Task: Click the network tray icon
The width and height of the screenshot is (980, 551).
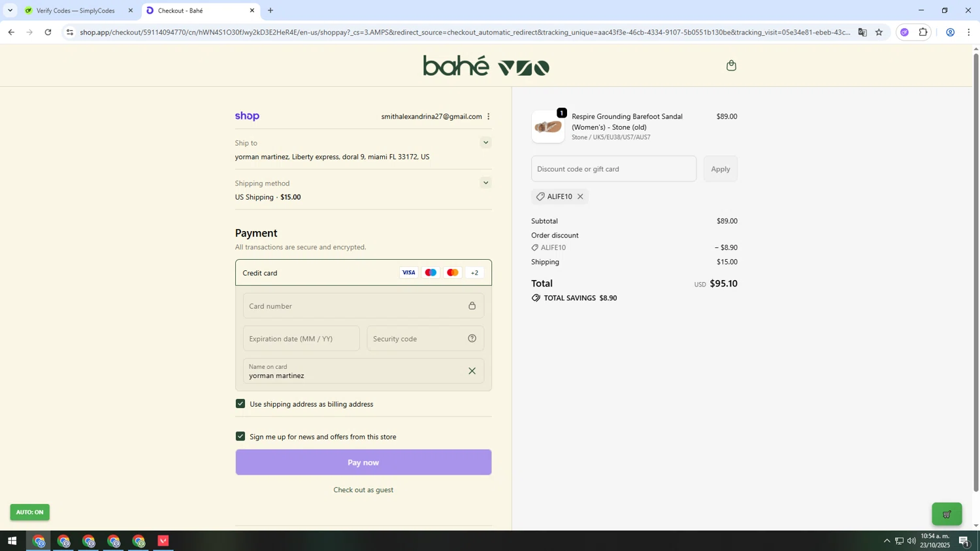Action: [899, 541]
